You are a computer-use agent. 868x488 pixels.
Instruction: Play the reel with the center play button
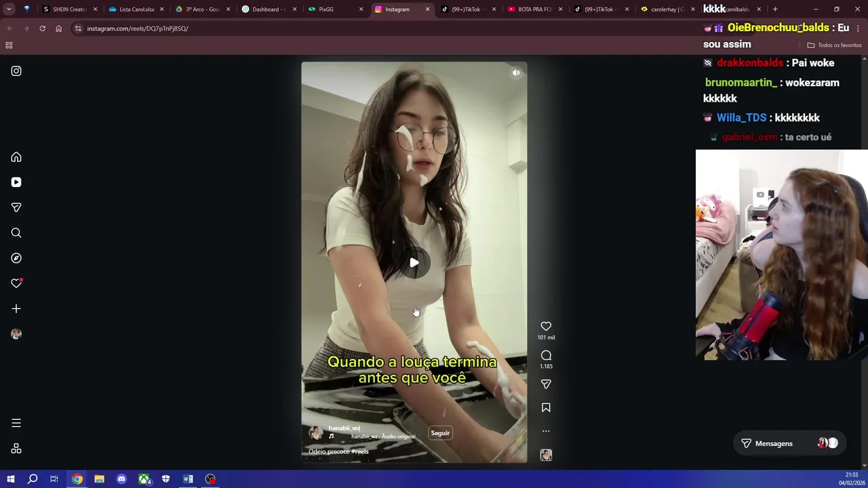click(x=414, y=263)
